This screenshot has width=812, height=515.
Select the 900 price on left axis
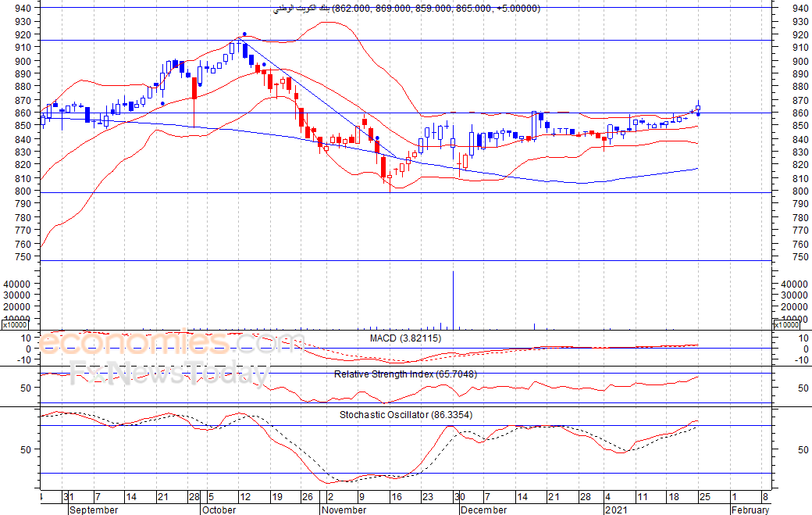pos(23,61)
